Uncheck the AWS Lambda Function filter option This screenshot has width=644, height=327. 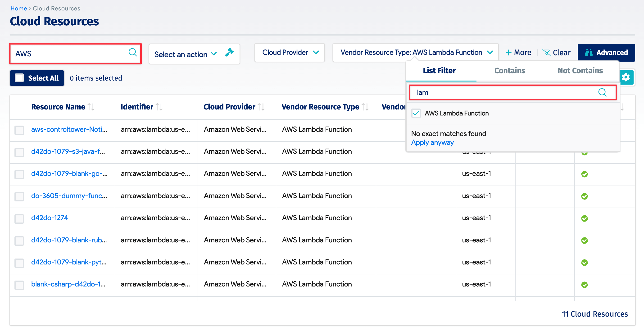coord(416,113)
